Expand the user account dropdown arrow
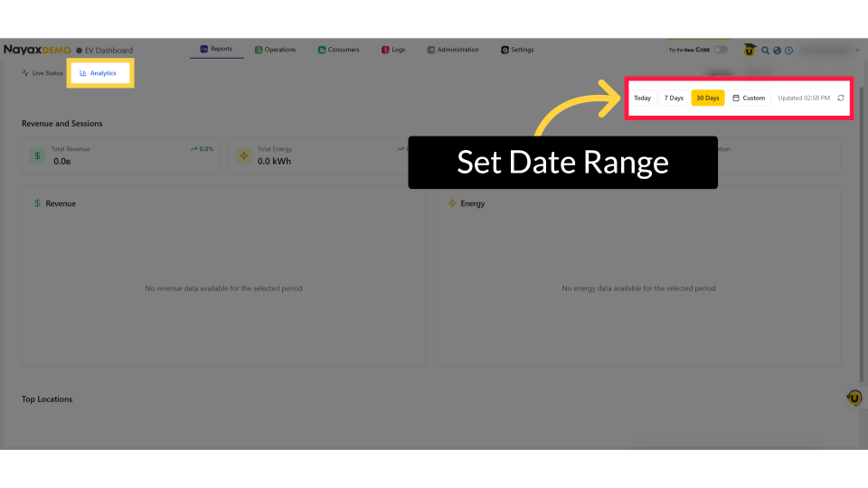 856,51
